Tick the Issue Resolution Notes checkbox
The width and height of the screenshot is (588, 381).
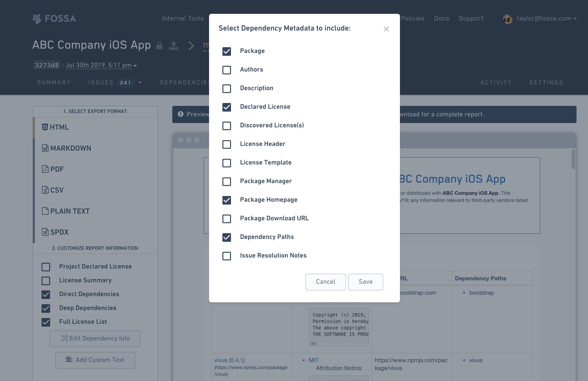pos(226,256)
